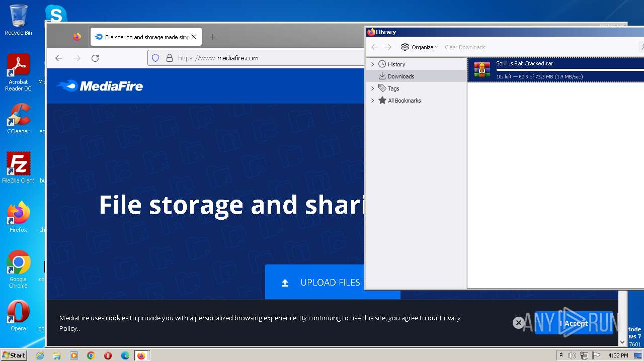Select History in Library sidebar

(396, 64)
